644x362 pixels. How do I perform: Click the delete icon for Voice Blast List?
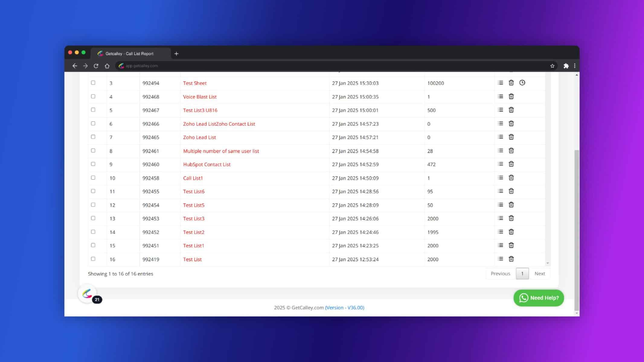coord(511,96)
